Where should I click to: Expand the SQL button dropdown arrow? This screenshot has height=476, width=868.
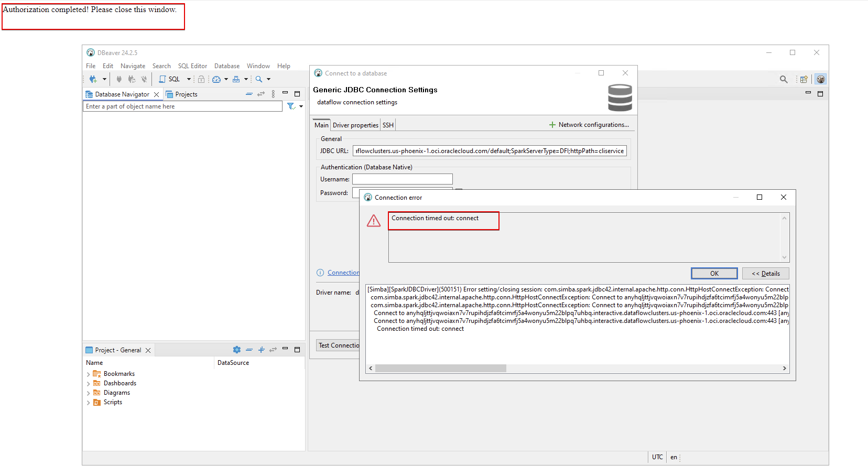(x=189, y=79)
